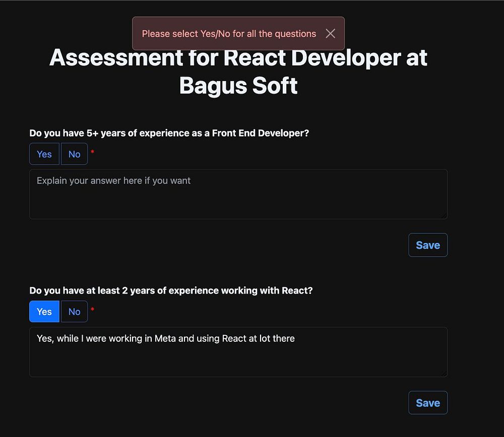Save the React experience answer
The width and height of the screenshot is (504, 437).
(x=427, y=403)
